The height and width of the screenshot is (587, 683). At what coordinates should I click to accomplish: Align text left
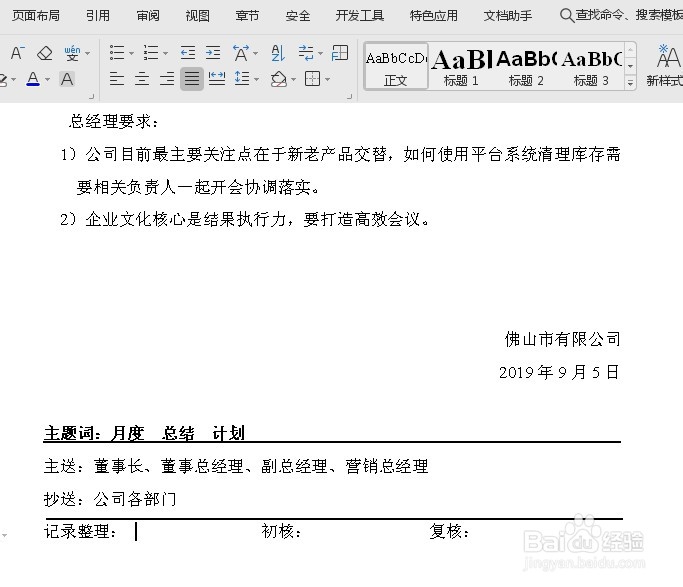[x=117, y=79]
